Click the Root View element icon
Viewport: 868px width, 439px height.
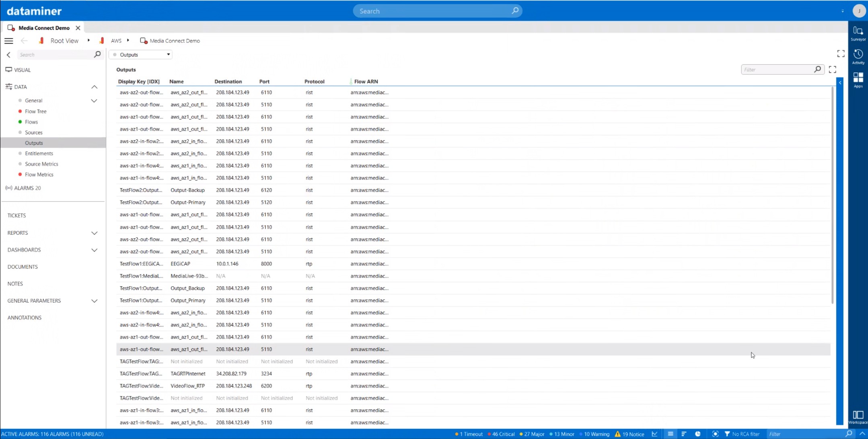pyautogui.click(x=41, y=41)
